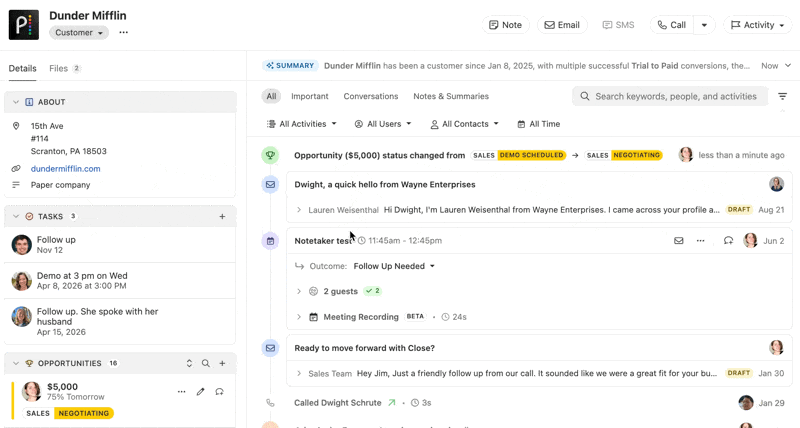Expand the Meeting Recording section
800x428 pixels.
[299, 317]
